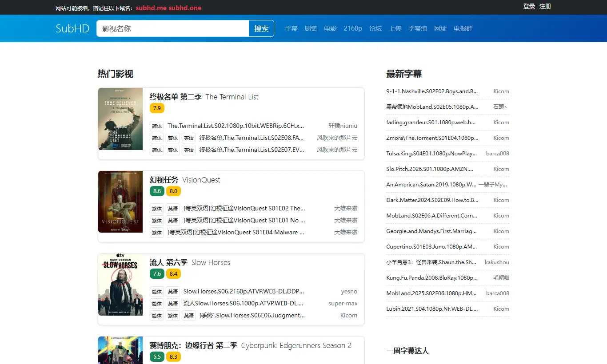Open the 网址 navigation link

click(x=440, y=28)
